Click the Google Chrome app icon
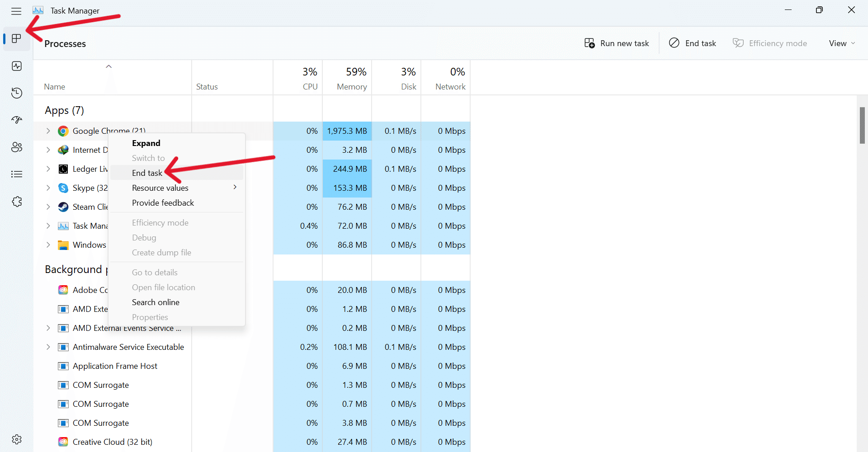Viewport: 868px width, 452px height. (x=63, y=131)
